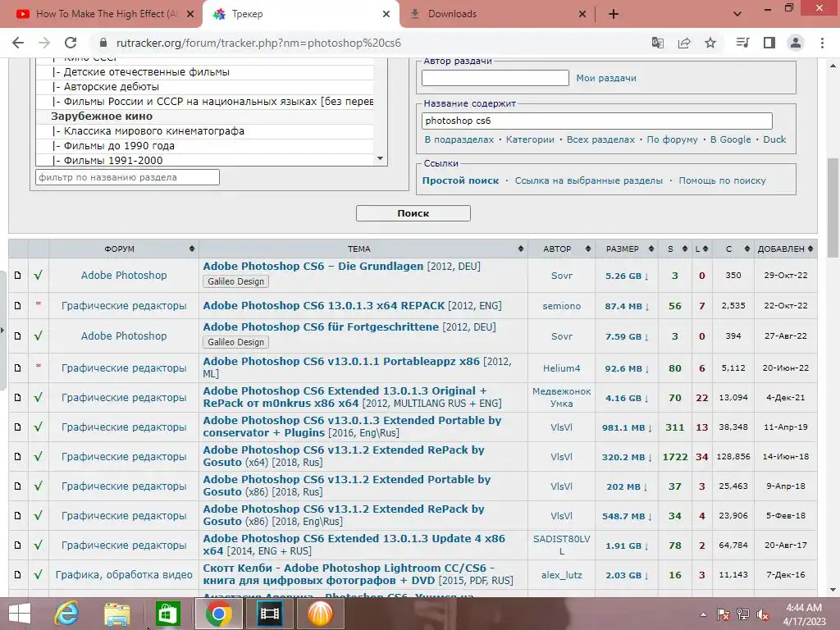
Task: Click the фильтр по названию раздела field
Action: tap(127, 177)
